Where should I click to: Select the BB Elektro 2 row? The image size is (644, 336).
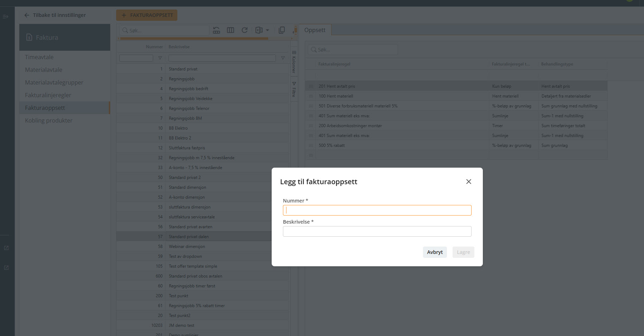(202, 138)
